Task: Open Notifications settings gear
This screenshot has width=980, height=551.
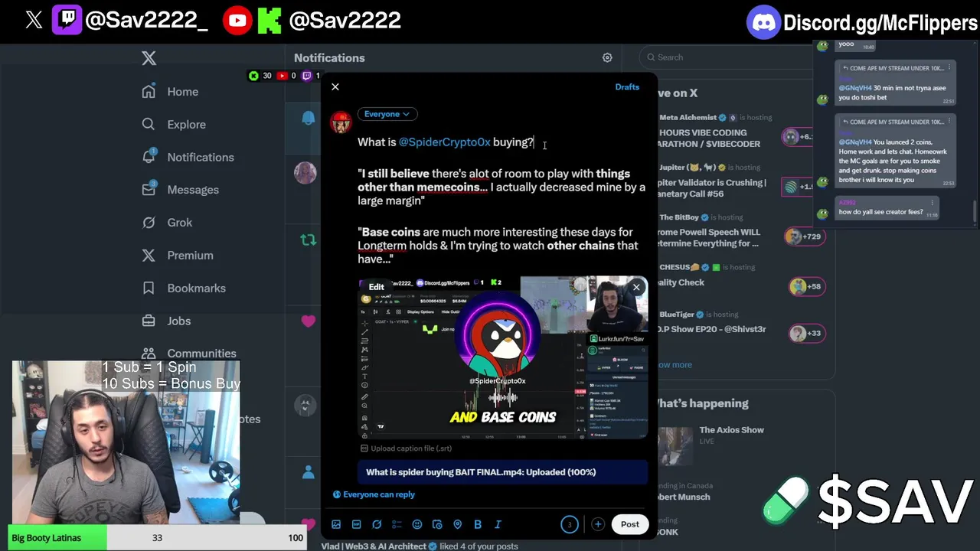Action: 607,57
